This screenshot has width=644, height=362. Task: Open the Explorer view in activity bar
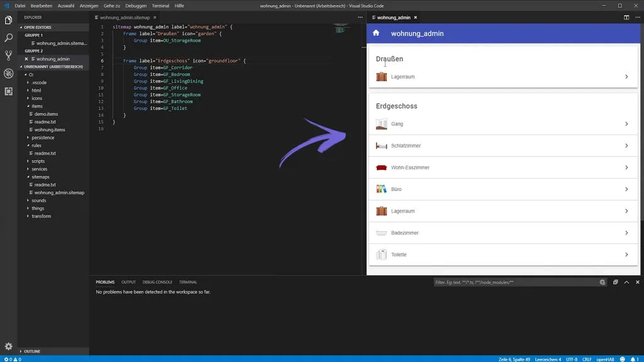8,20
